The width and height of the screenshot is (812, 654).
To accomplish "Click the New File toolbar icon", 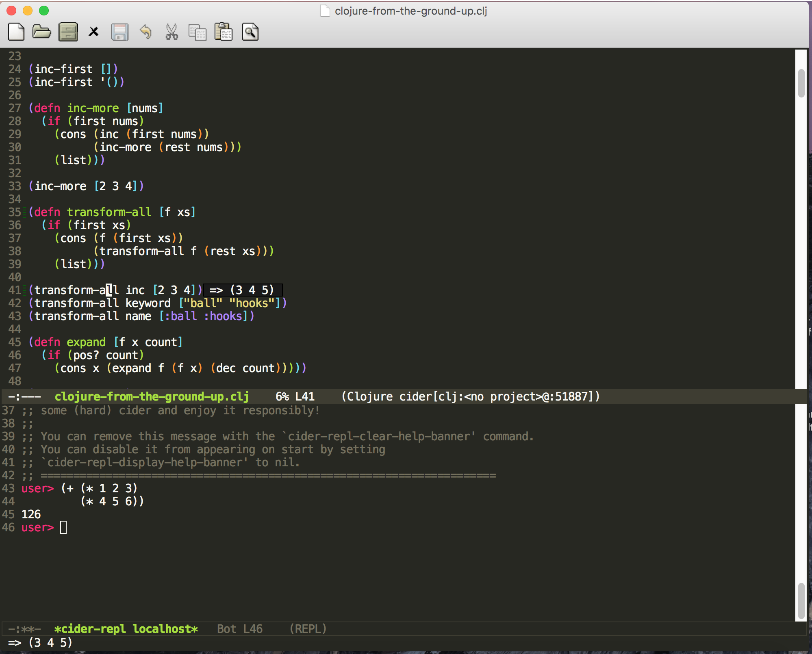I will point(16,32).
